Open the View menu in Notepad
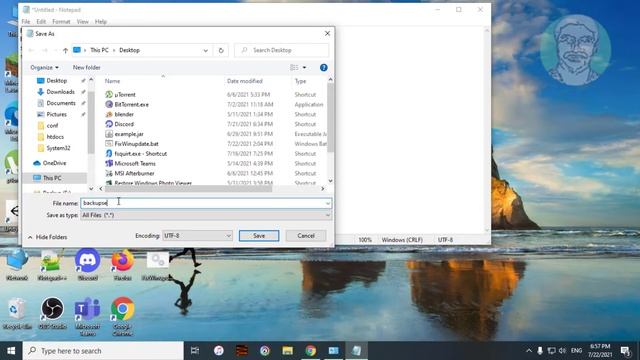The image size is (640, 360). (82, 22)
